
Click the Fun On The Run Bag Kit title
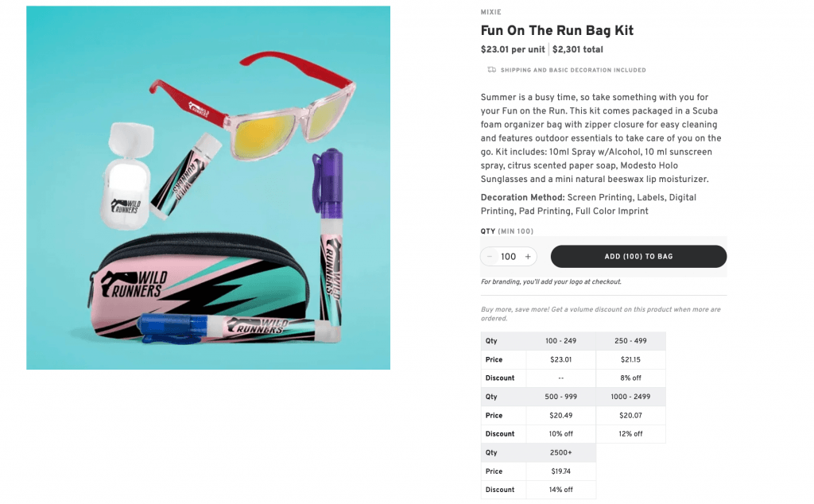click(x=557, y=31)
